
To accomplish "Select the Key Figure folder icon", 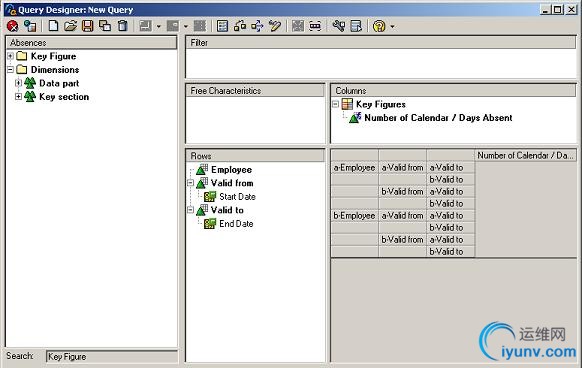I will (x=22, y=56).
